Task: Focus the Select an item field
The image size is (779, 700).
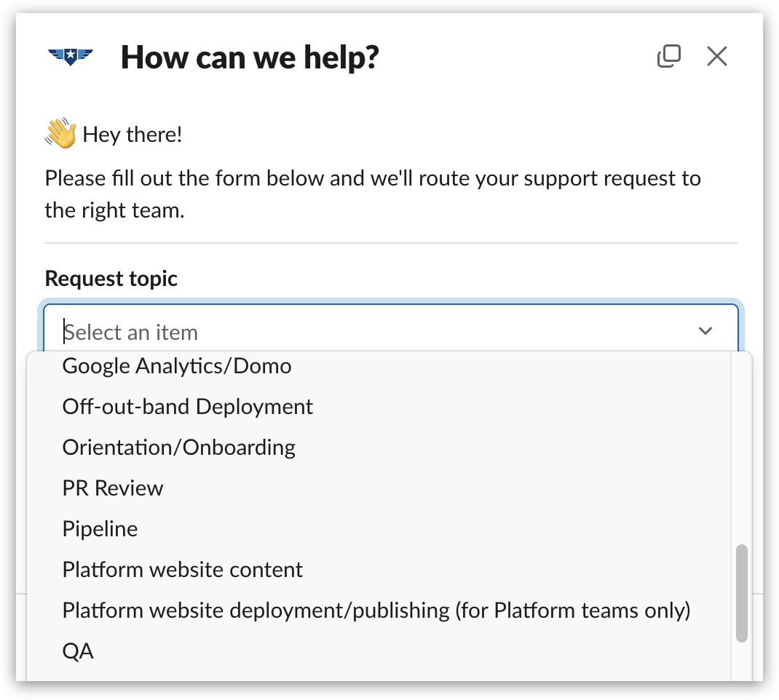Action: (364, 332)
